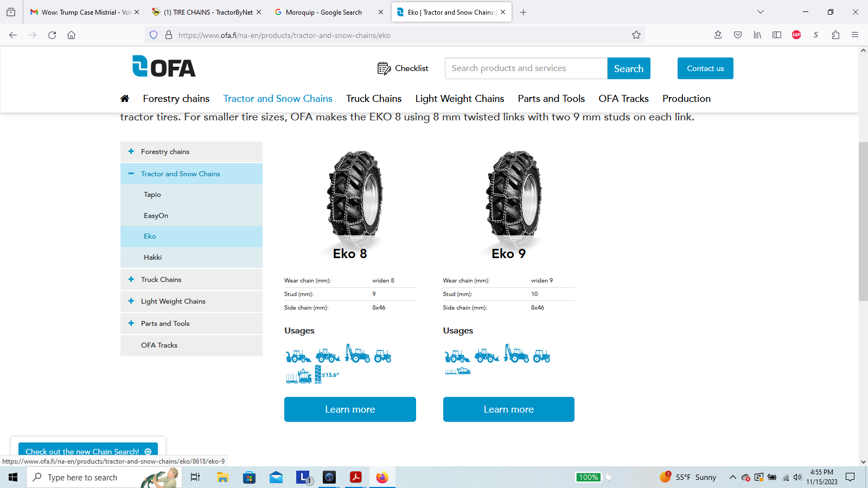Click the Windows taskbar search box
This screenshot has width=868, height=488.
(104, 477)
